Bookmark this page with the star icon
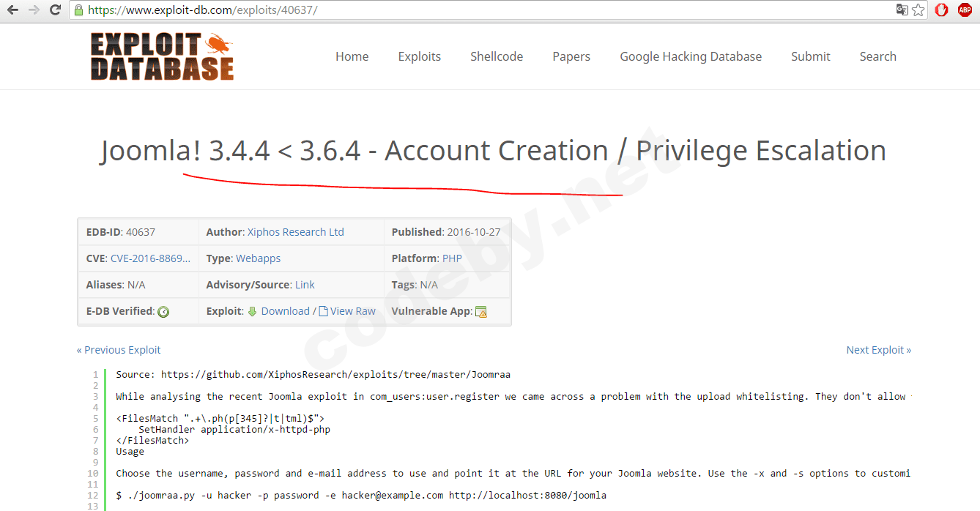This screenshot has height=511, width=980. 918,10
